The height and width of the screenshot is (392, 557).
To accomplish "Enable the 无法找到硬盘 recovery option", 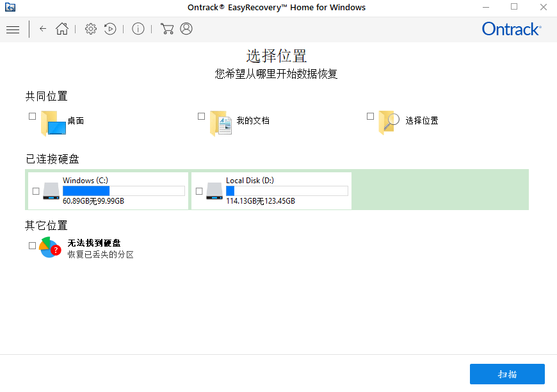I will click(x=32, y=245).
